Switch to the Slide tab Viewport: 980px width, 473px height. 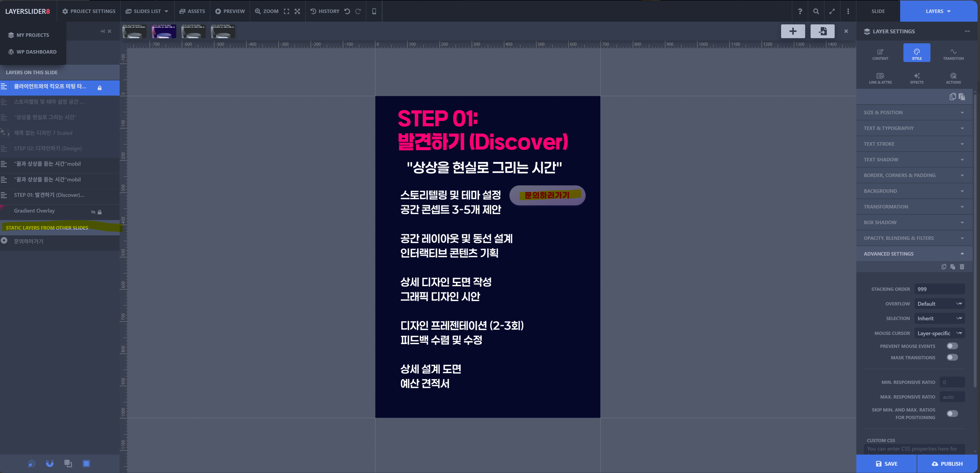point(878,11)
